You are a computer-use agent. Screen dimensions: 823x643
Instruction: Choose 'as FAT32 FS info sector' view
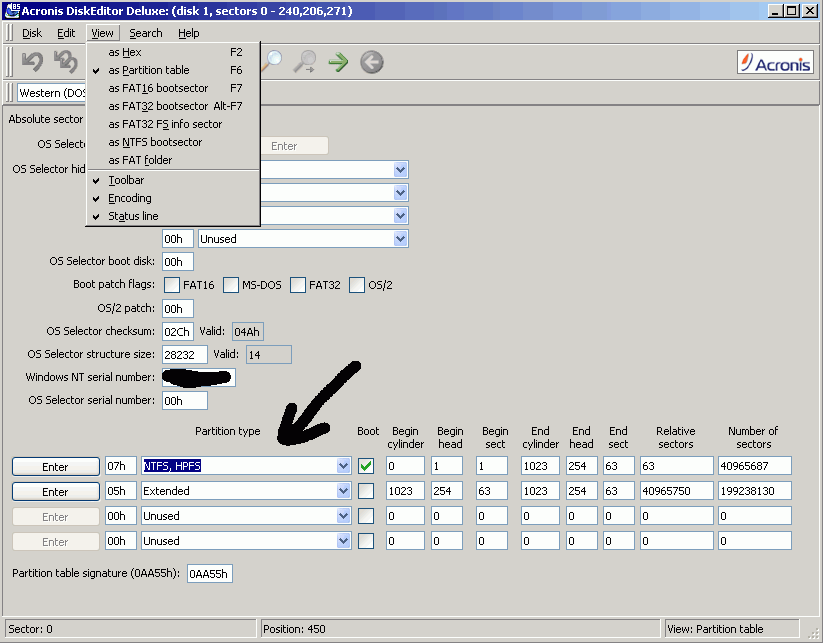click(173, 124)
